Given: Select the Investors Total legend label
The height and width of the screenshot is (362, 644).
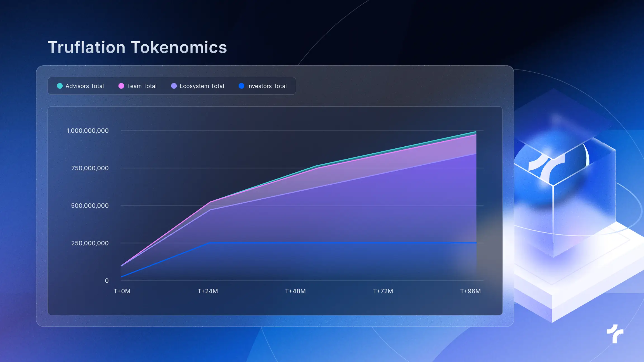Looking at the screenshot, I should (267, 86).
